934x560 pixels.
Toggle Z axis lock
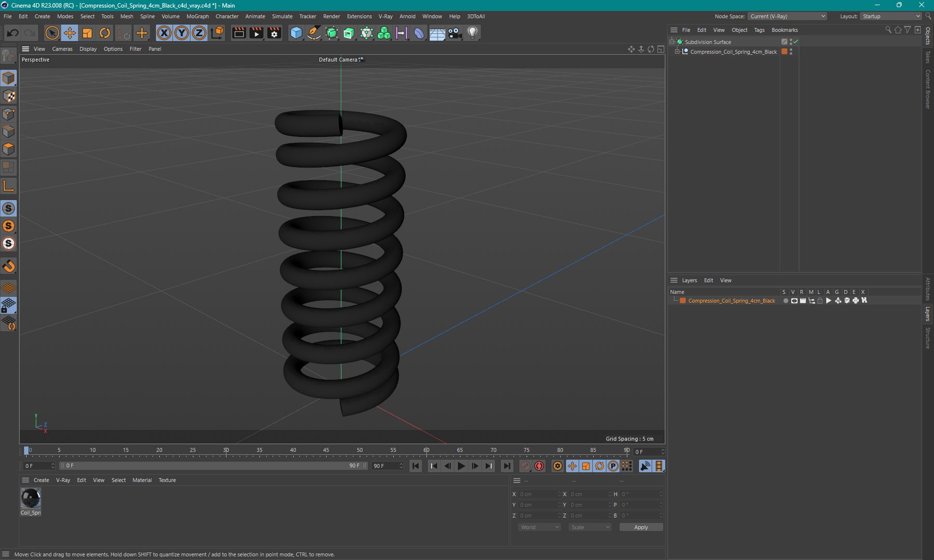[x=199, y=33]
